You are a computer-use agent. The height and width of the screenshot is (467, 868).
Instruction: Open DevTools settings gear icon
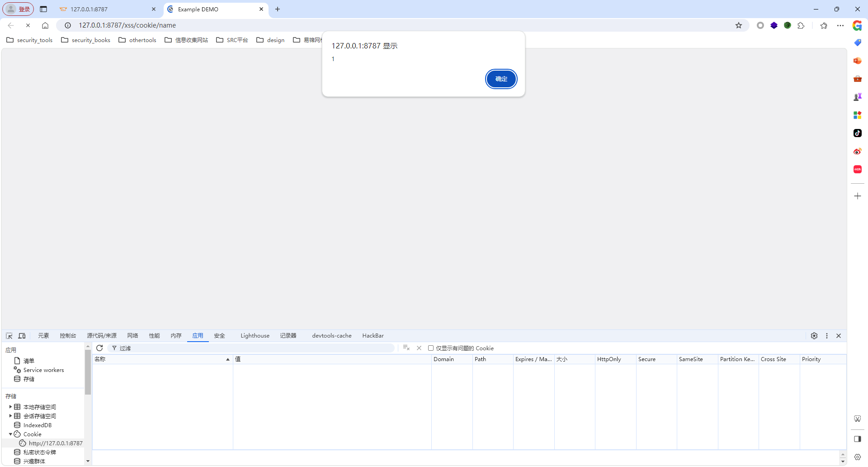pos(814,336)
